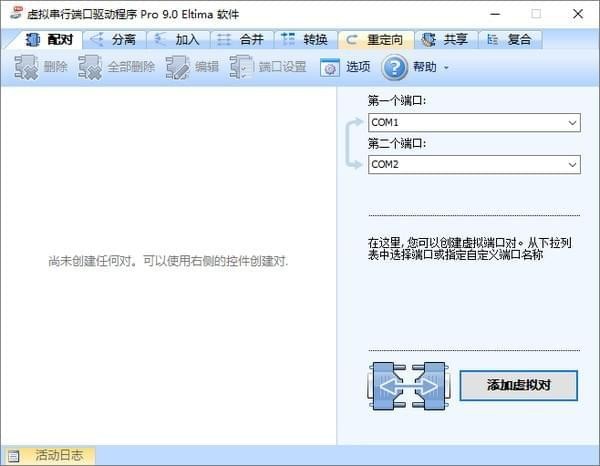Switch to the 加入 (Join) tab
Screen dimensions: 600x466
click(x=178, y=39)
